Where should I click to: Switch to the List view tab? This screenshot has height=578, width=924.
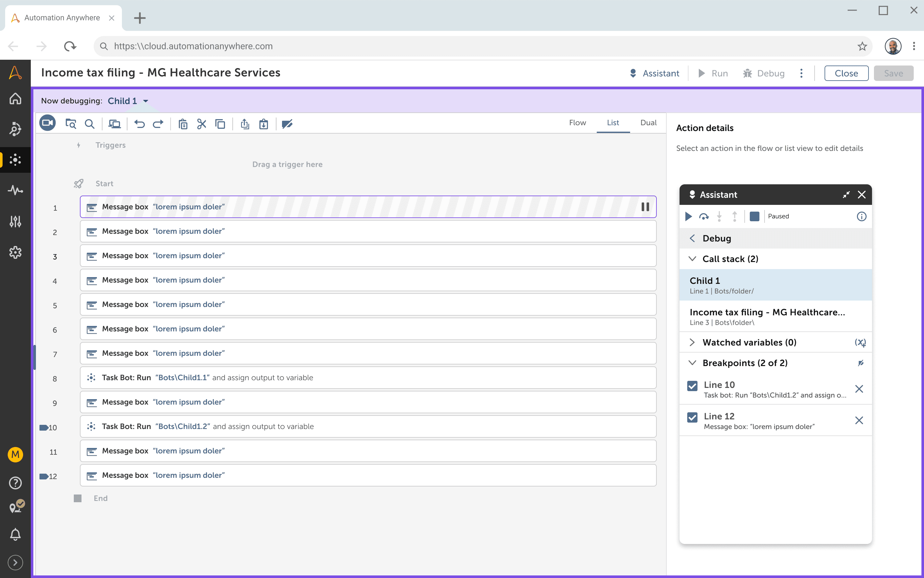613,123
